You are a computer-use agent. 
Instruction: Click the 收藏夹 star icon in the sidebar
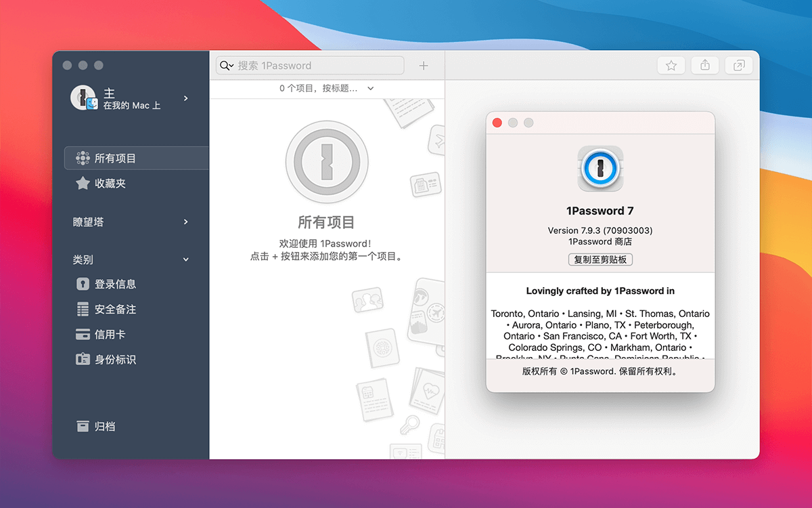pyautogui.click(x=83, y=184)
